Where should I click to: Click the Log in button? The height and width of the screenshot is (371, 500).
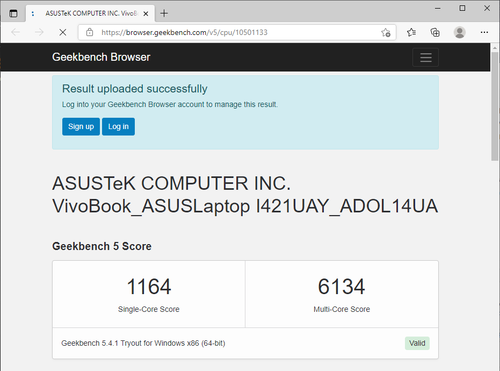(x=118, y=127)
